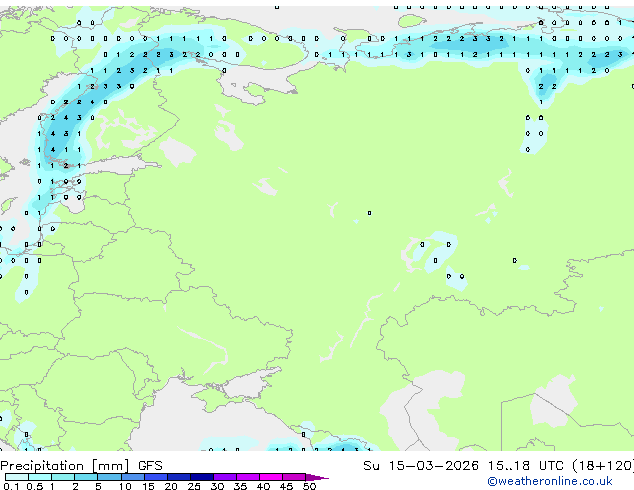Viewport: 634px width, 490px height.
Task: Select the 15–20 mm legend swatch
Action: pyautogui.click(x=156, y=477)
